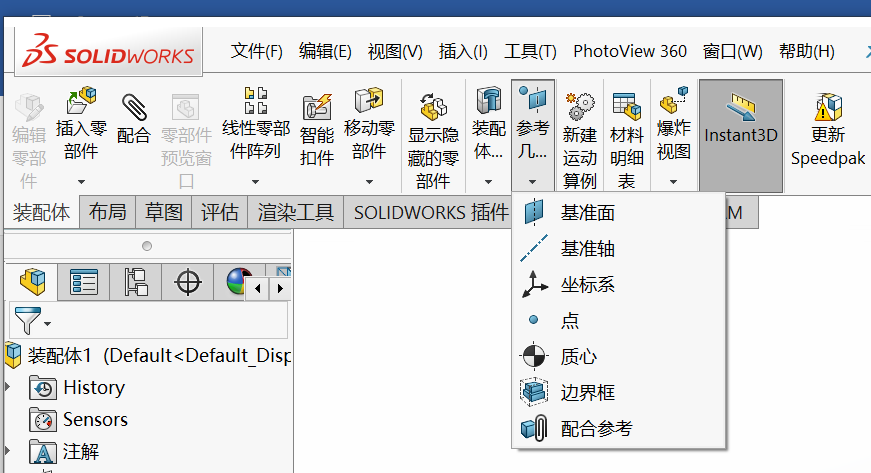
Task: Select 装配体1 root assembly node
Action: (x=148, y=355)
